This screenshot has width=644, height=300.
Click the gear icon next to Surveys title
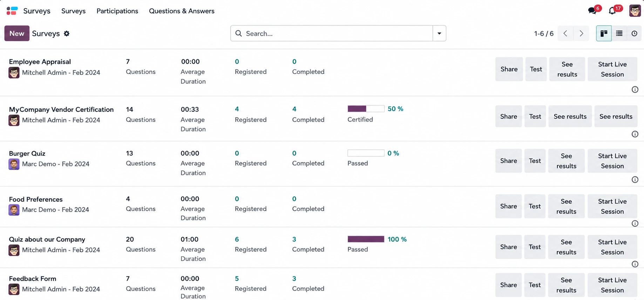tap(67, 34)
